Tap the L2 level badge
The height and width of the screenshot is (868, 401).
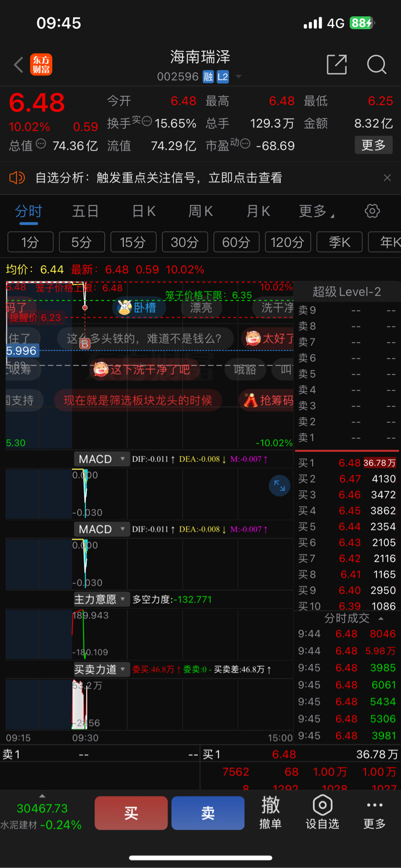pos(223,77)
